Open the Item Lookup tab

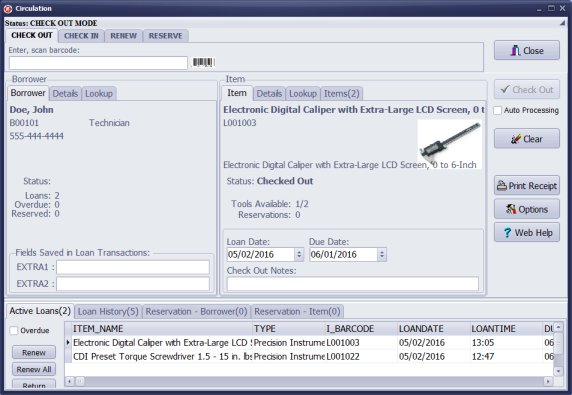coord(303,94)
